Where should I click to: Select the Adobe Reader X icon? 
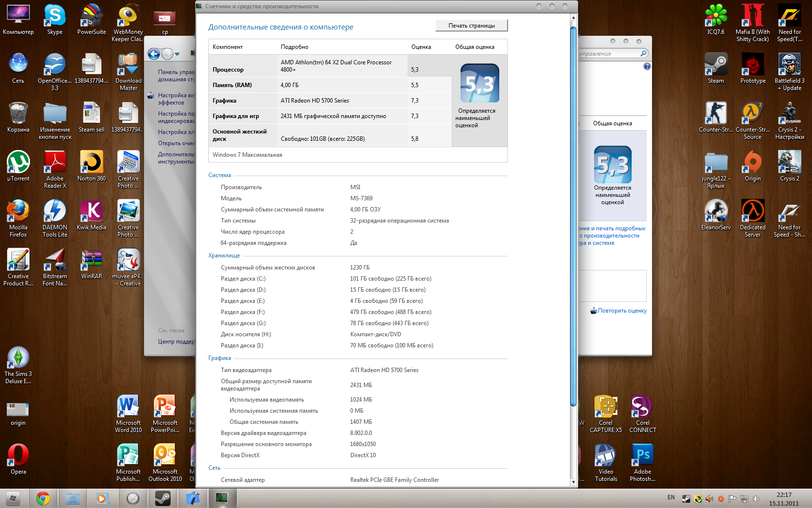(55, 169)
